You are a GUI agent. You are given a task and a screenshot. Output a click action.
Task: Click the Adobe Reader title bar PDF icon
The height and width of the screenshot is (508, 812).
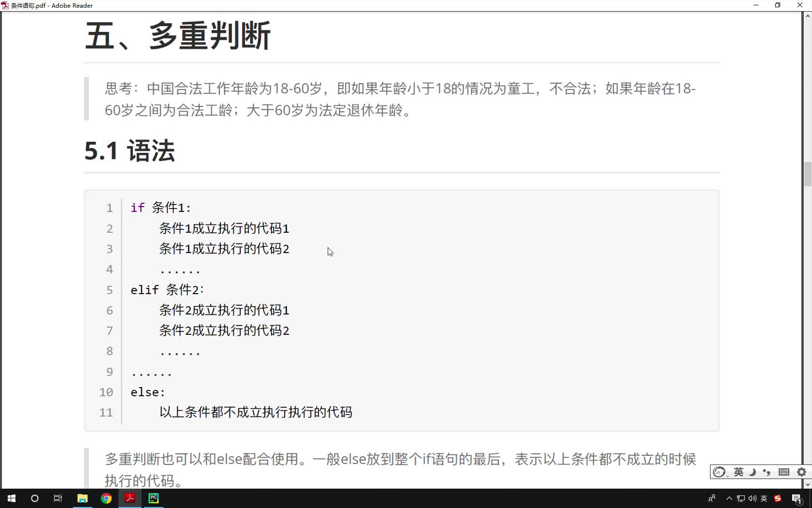[x=5, y=5]
